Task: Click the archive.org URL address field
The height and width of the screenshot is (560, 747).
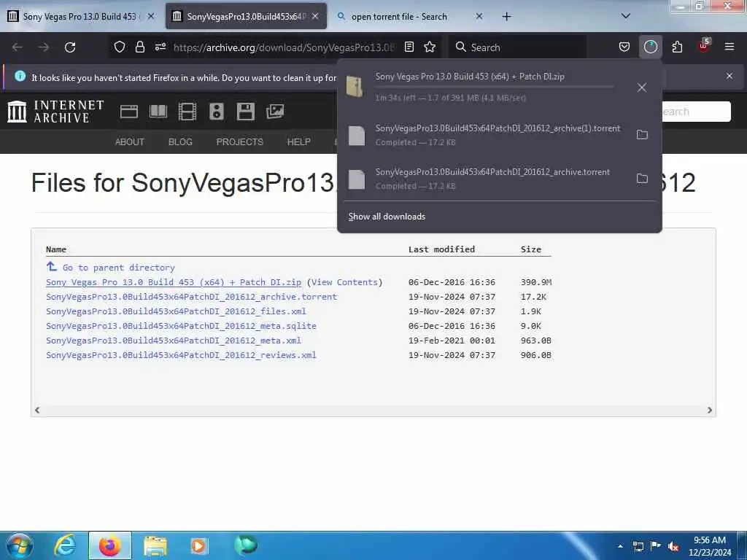Action: click(284, 47)
